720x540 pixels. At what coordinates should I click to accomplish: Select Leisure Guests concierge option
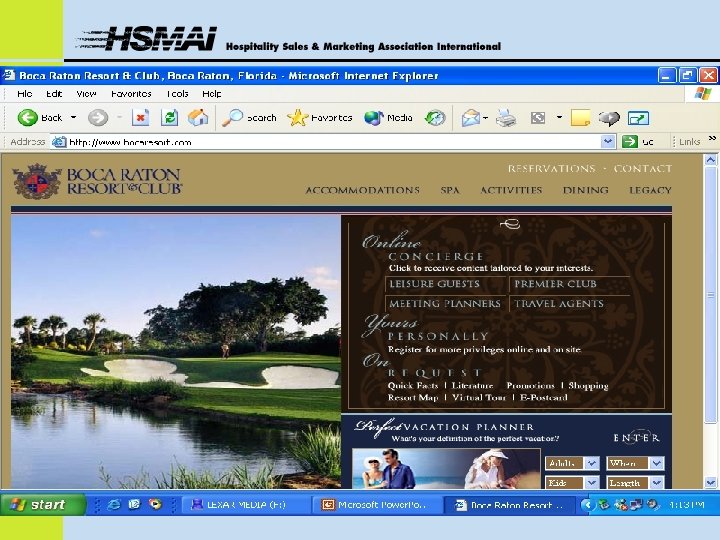tap(434, 284)
